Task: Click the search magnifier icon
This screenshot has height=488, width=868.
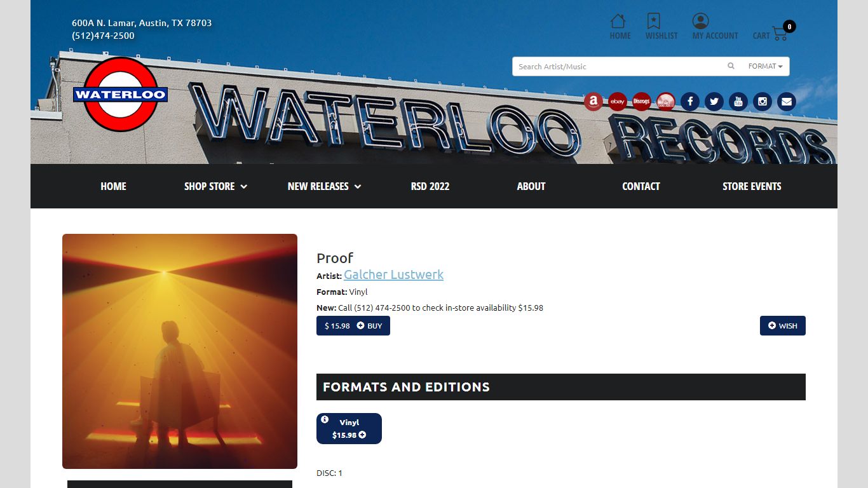Action: click(731, 66)
